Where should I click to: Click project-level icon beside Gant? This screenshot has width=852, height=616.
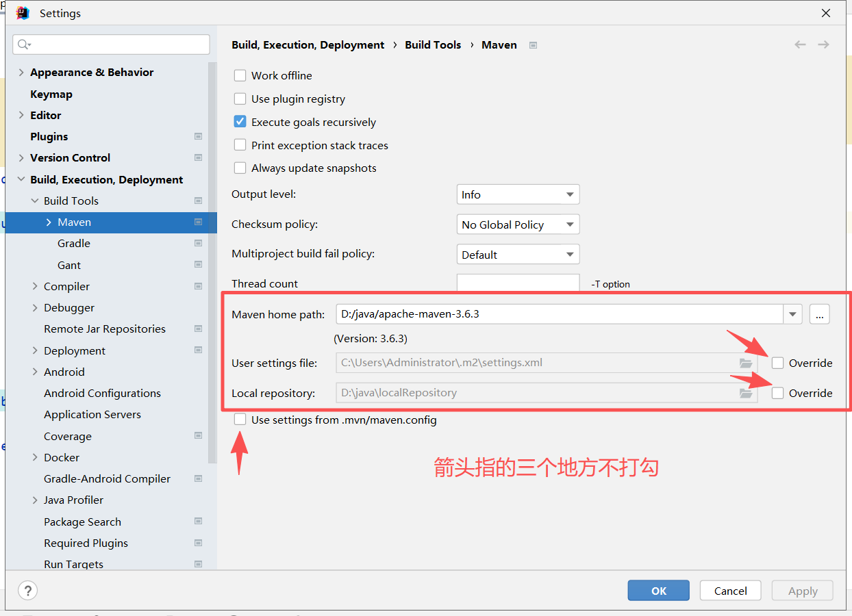click(198, 265)
